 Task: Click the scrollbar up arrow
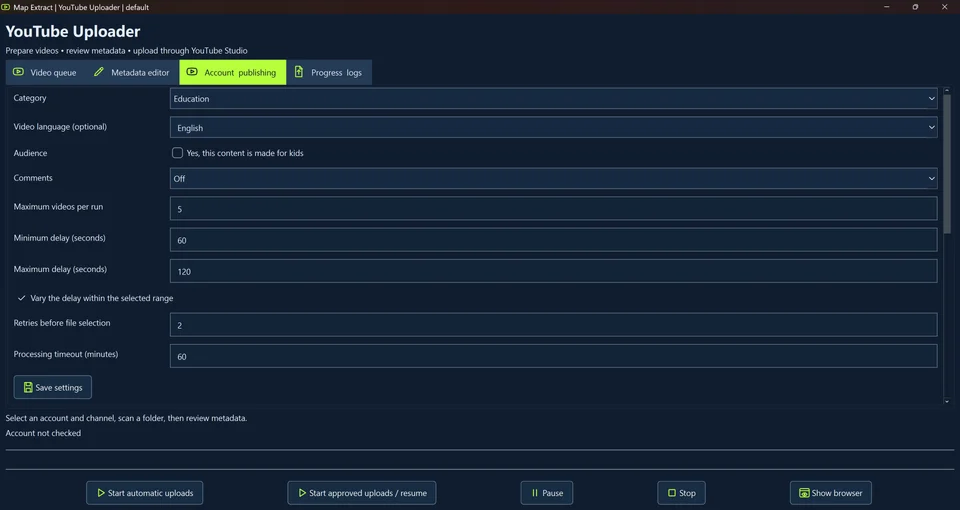tap(947, 91)
